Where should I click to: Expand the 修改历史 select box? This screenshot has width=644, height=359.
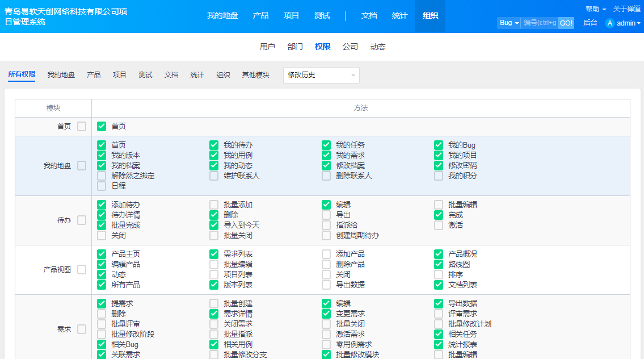(x=321, y=75)
